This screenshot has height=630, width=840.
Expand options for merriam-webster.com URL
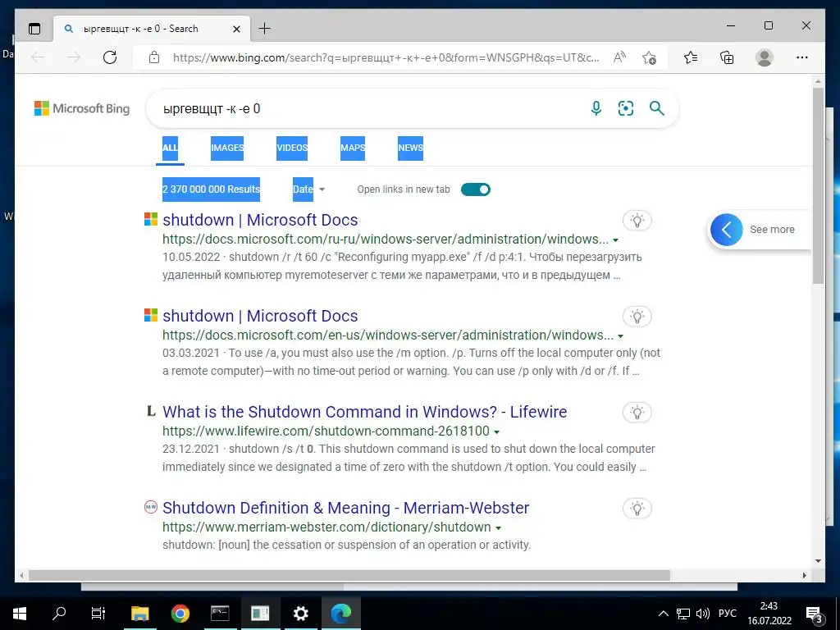[x=498, y=527]
